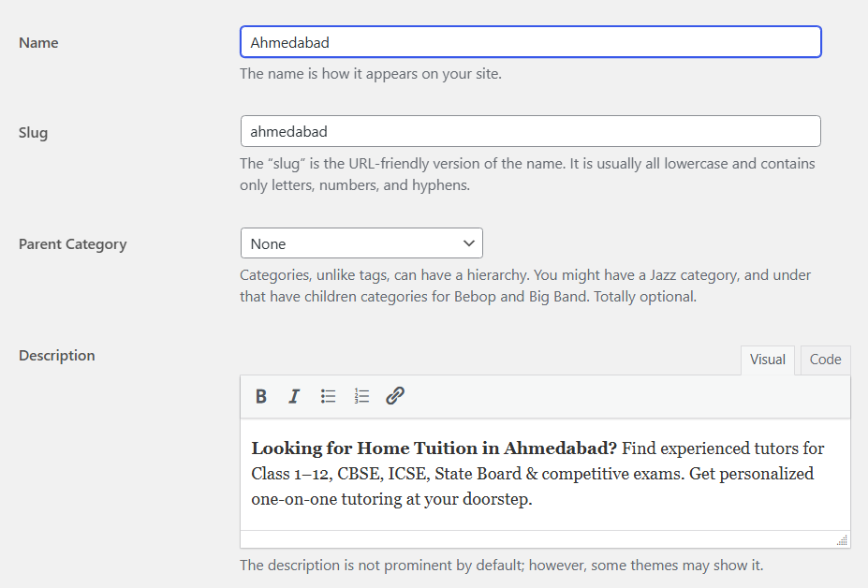Toggle italic formatting in description editor
The width and height of the screenshot is (868, 588).
(x=294, y=396)
